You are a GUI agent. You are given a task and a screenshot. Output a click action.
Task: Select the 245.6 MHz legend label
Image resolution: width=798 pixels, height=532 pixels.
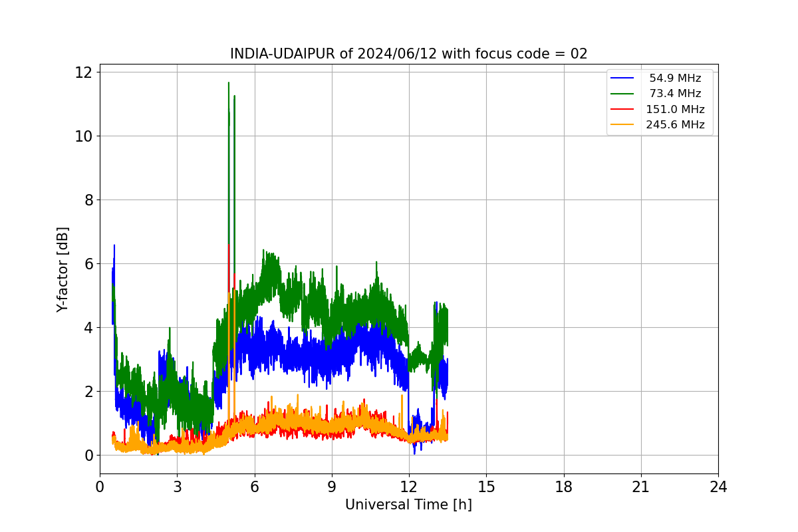[x=675, y=125]
